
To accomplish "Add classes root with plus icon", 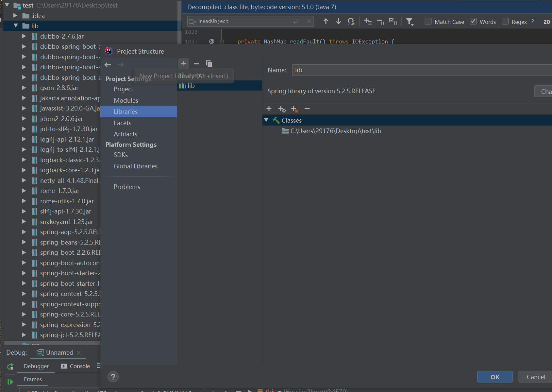I will click(269, 109).
